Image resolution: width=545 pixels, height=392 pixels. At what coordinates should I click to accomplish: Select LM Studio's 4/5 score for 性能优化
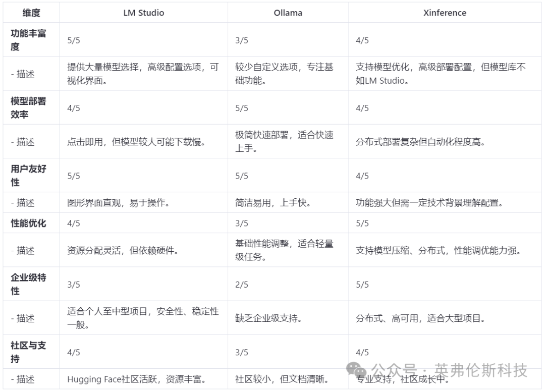74,223
